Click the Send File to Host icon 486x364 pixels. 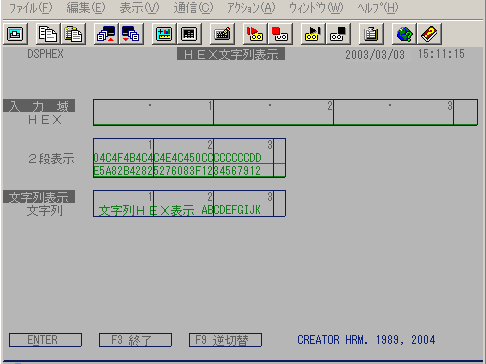[106, 34]
